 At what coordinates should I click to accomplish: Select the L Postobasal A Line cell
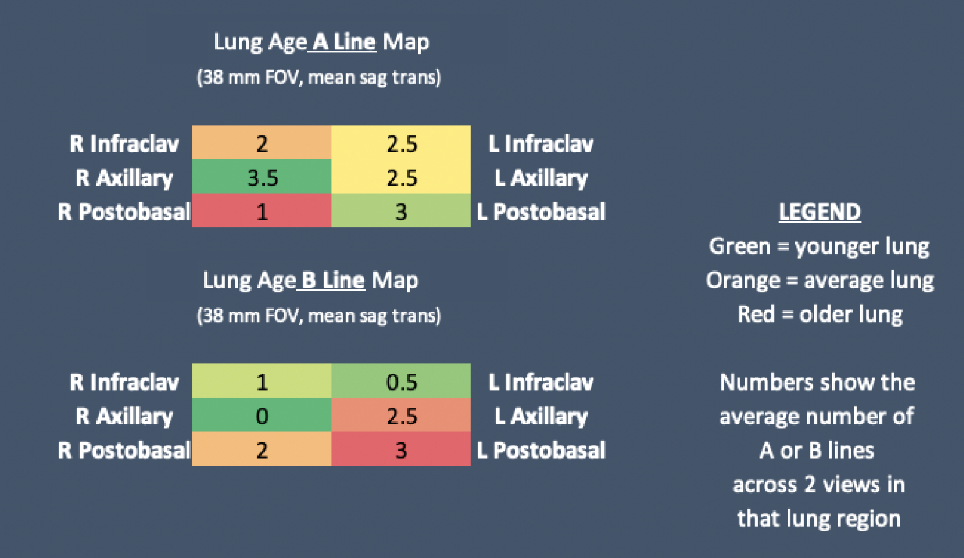pyautogui.click(x=401, y=212)
